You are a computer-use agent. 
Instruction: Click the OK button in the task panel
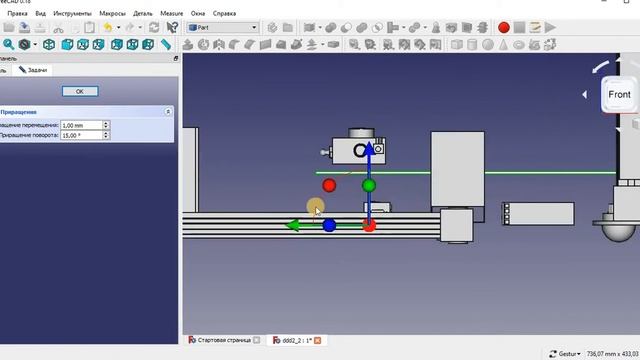coord(80,91)
